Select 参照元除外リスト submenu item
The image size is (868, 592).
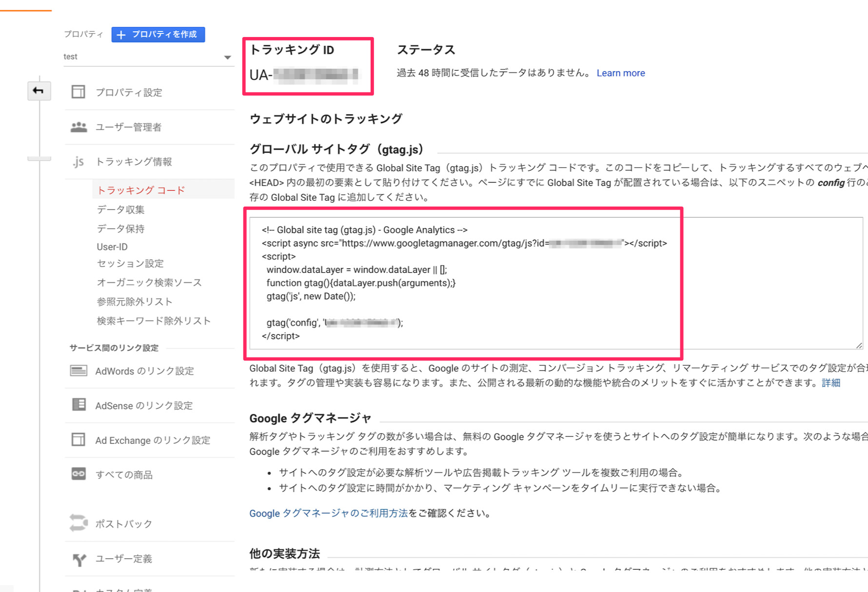click(135, 302)
